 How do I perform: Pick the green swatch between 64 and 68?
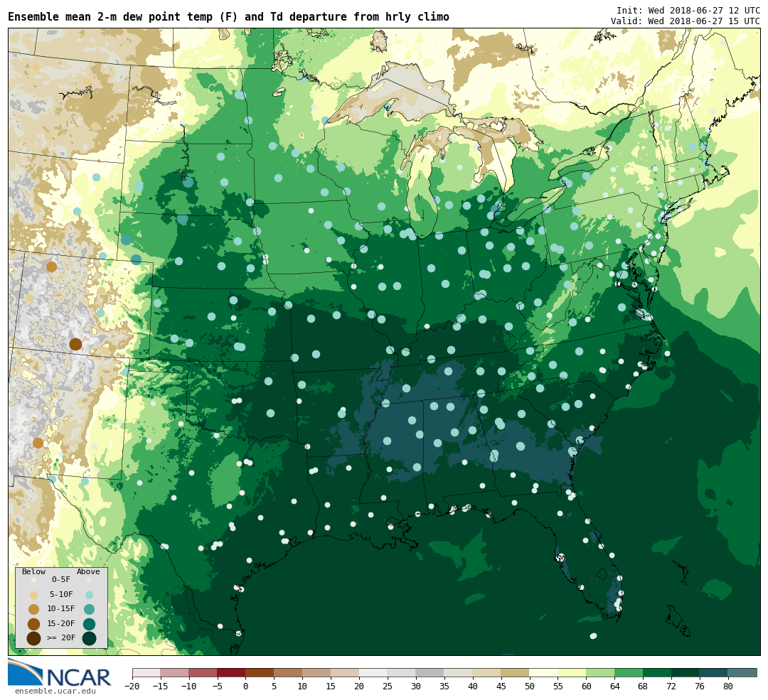[x=629, y=672]
